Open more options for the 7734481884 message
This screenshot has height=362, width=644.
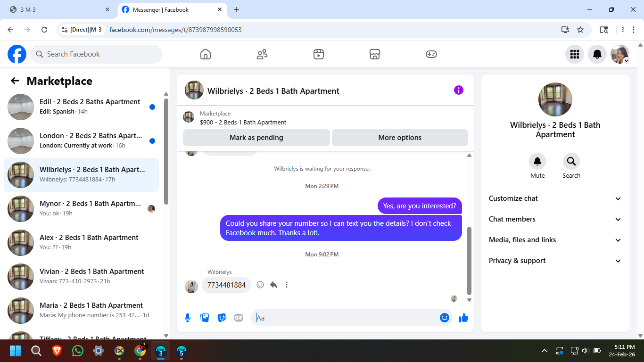click(287, 285)
